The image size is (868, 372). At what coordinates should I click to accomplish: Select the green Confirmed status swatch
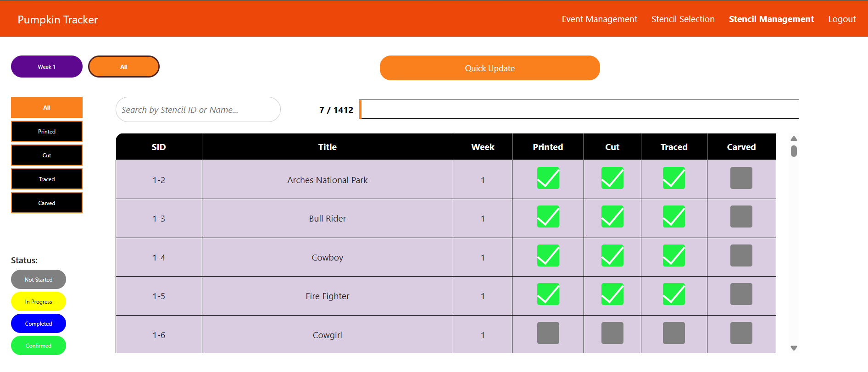pos(39,345)
